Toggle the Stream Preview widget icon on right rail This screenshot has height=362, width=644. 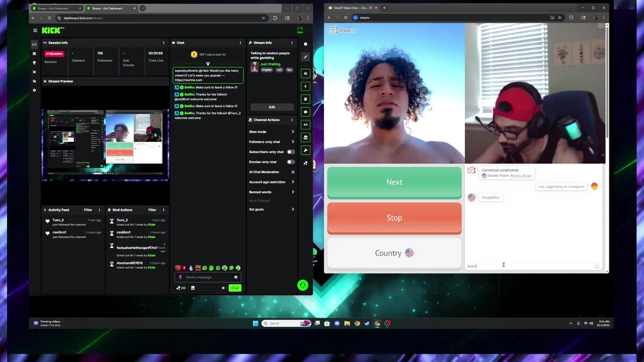[305, 73]
